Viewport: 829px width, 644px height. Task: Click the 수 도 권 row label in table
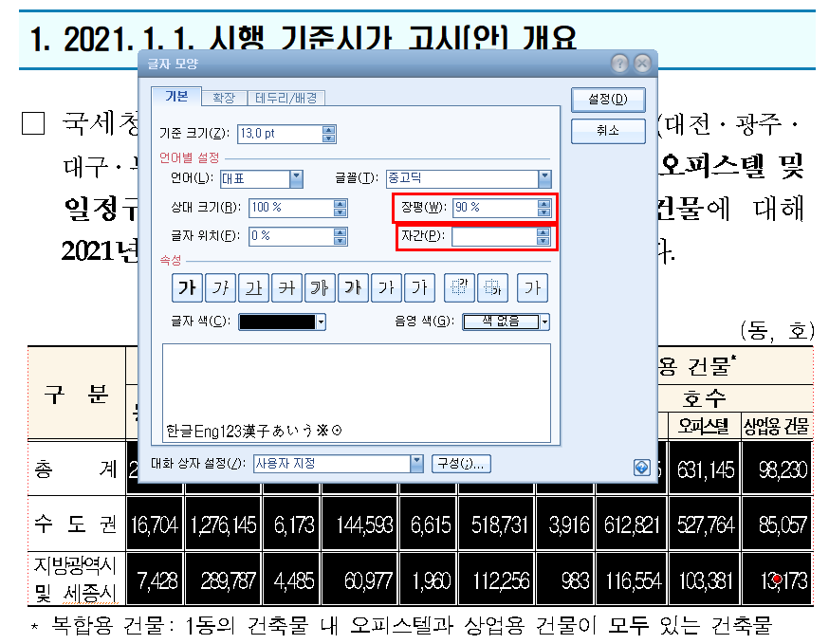(x=76, y=524)
